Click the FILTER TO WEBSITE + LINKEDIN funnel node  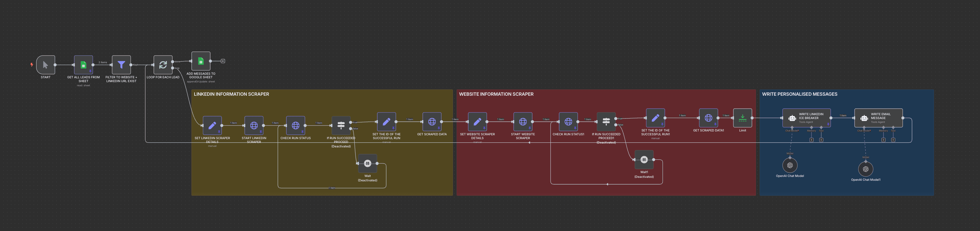[x=121, y=65]
